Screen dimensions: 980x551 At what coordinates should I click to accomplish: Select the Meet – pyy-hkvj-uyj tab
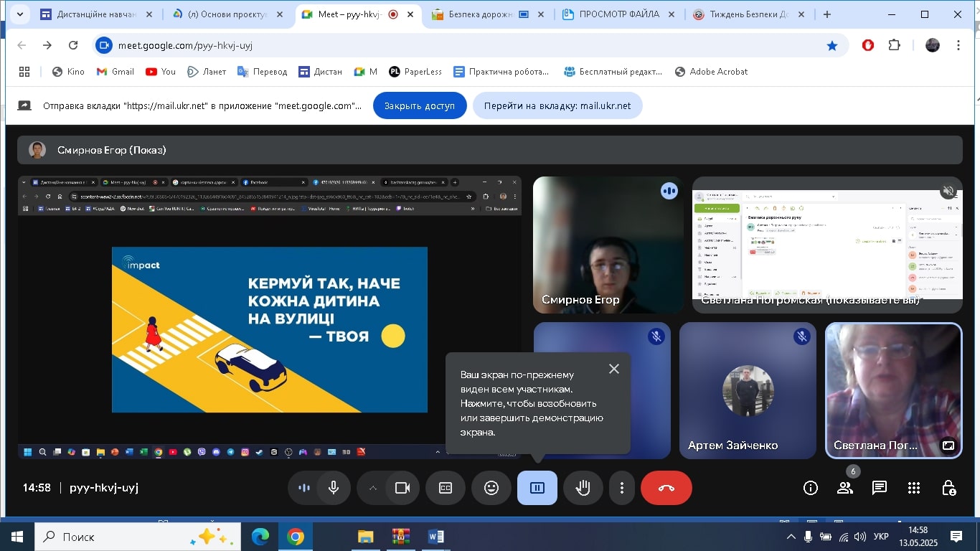pos(358,14)
